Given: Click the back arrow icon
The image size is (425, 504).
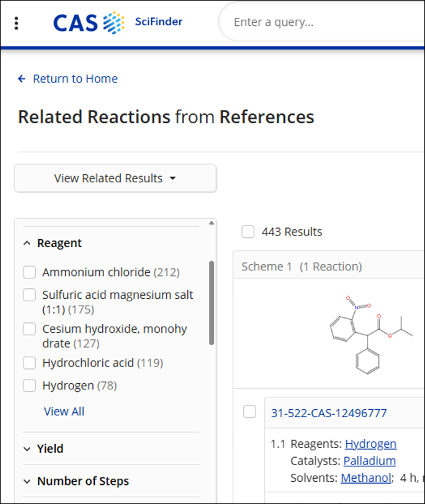Looking at the screenshot, I should pyautogui.click(x=22, y=79).
